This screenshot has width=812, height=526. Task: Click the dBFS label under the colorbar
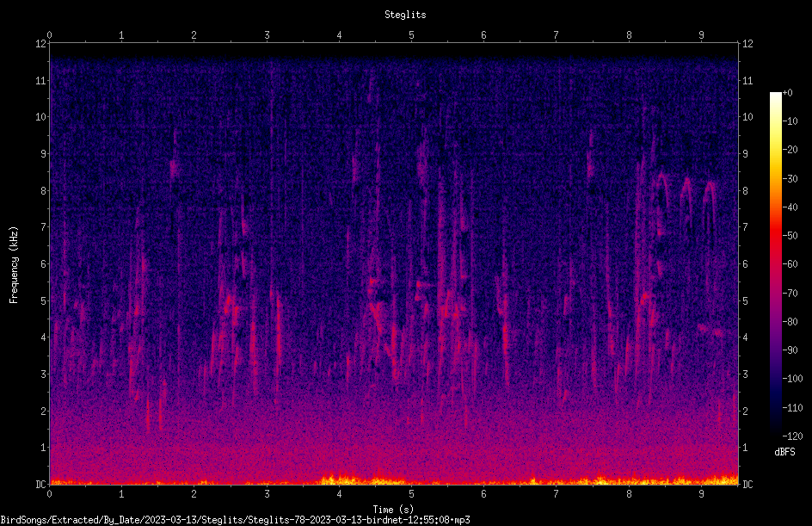tap(784, 452)
